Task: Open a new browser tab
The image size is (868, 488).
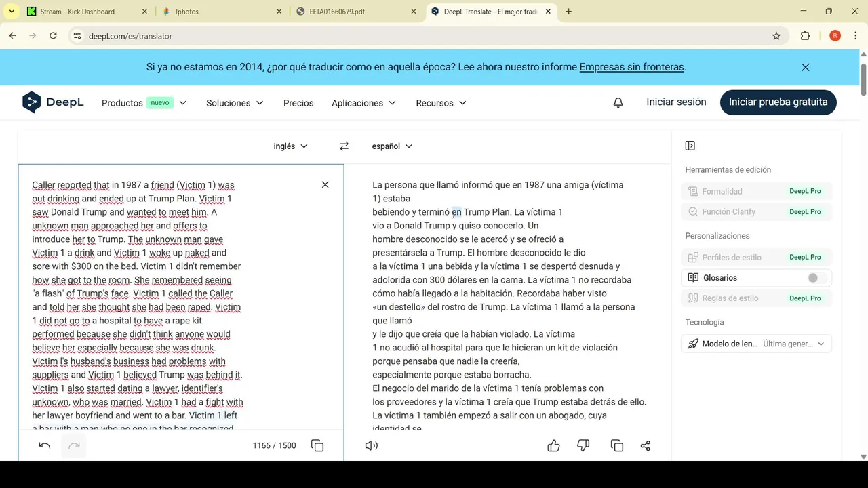Action: pos(568,12)
